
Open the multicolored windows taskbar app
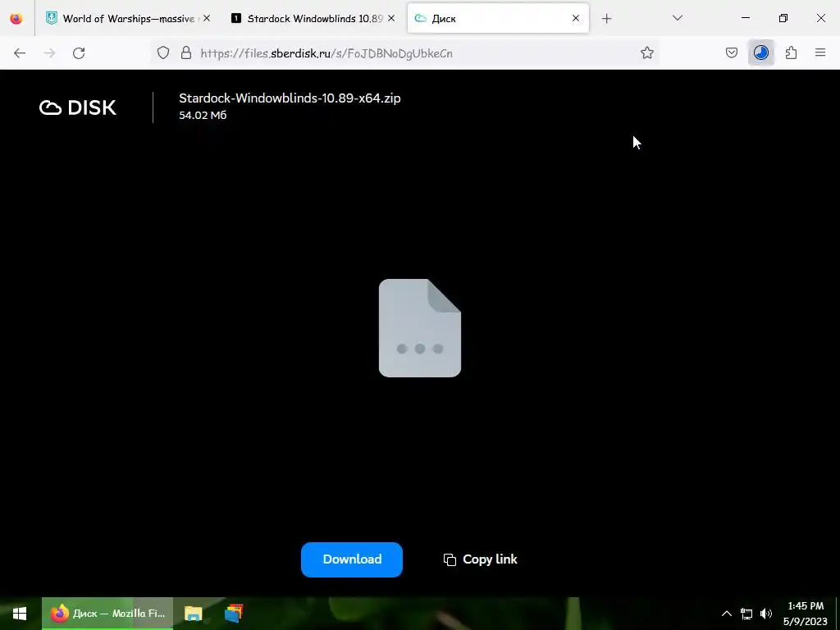[x=234, y=614]
